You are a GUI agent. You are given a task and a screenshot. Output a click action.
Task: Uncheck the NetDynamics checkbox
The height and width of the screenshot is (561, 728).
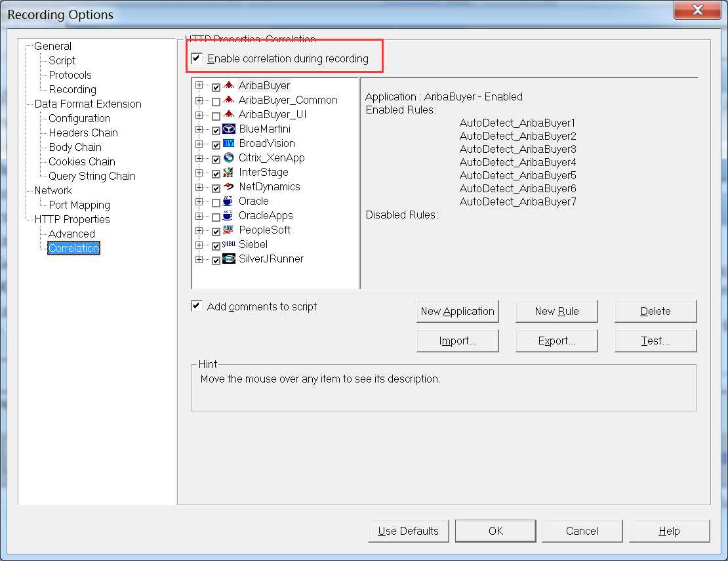pos(216,188)
